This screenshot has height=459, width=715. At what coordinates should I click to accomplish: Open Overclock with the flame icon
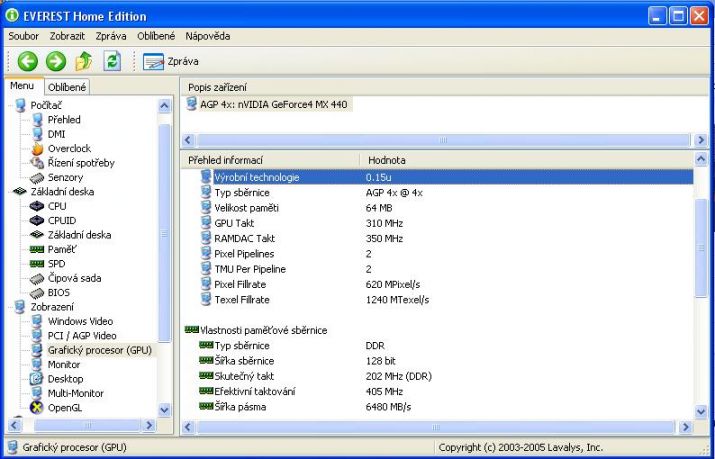click(x=69, y=149)
